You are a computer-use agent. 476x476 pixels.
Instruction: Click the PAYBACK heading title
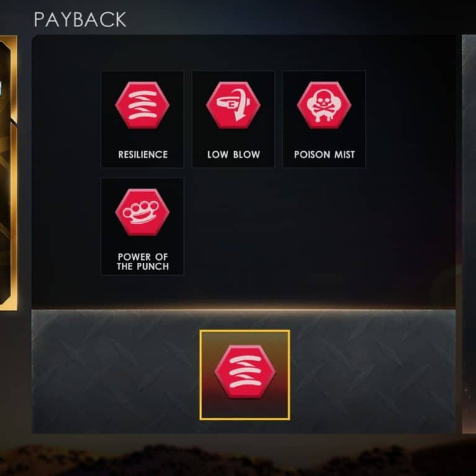pos(80,20)
